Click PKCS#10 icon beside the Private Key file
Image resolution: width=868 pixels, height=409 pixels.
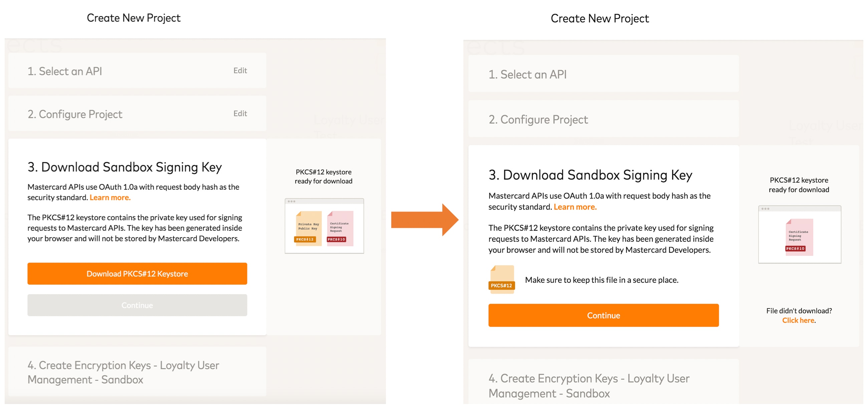click(340, 228)
